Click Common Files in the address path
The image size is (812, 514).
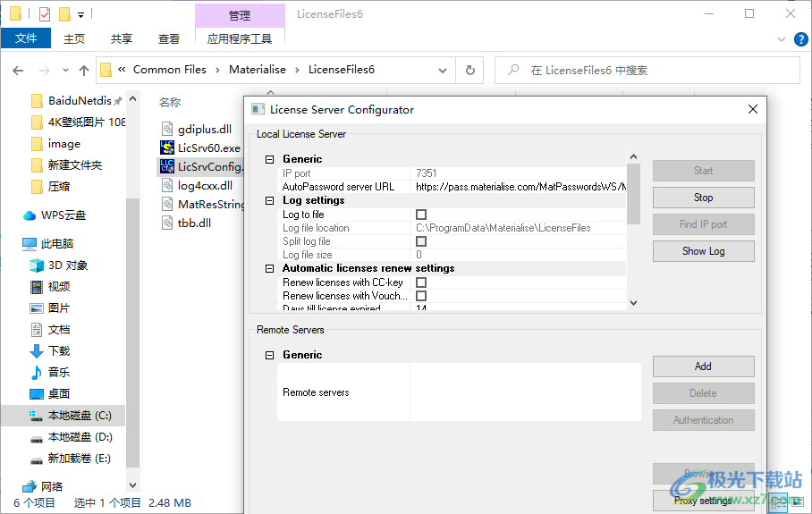point(170,70)
